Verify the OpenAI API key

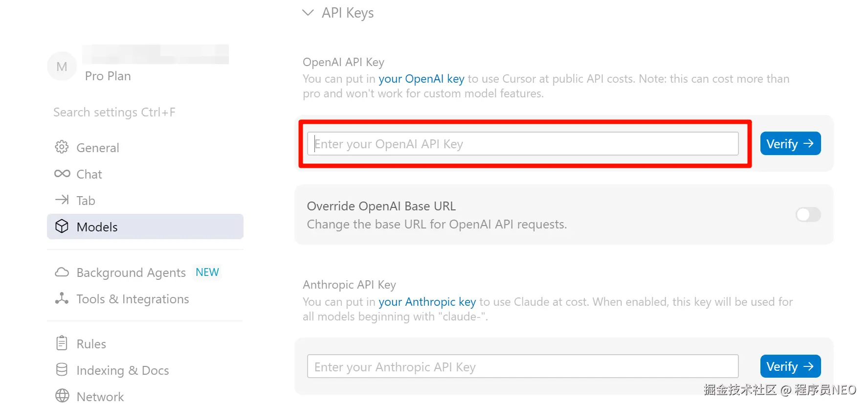(790, 144)
